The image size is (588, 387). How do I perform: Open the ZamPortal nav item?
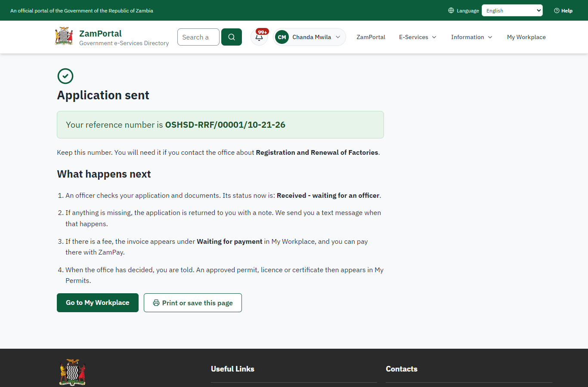[371, 37]
